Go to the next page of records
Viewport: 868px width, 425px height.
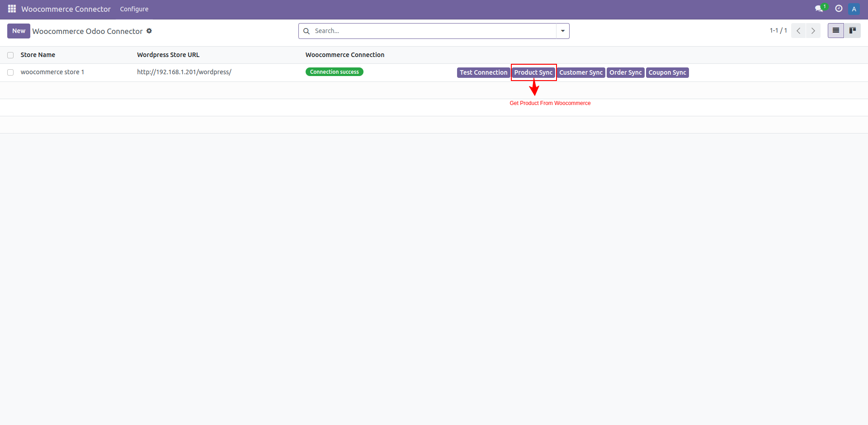click(x=813, y=31)
